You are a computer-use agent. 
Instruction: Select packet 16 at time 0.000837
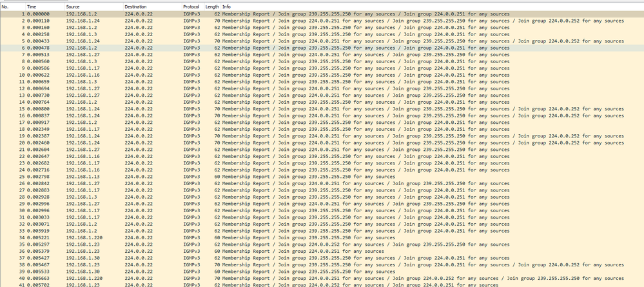click(x=322, y=115)
